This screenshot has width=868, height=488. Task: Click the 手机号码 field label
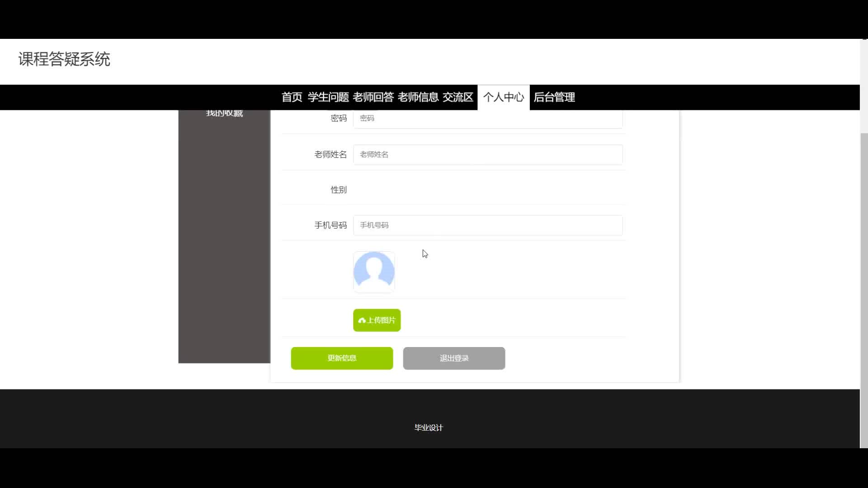coord(330,225)
